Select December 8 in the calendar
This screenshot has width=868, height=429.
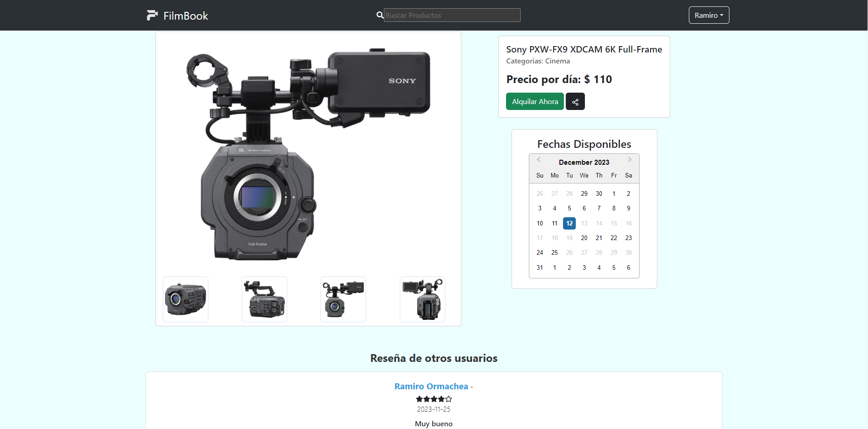pos(614,208)
